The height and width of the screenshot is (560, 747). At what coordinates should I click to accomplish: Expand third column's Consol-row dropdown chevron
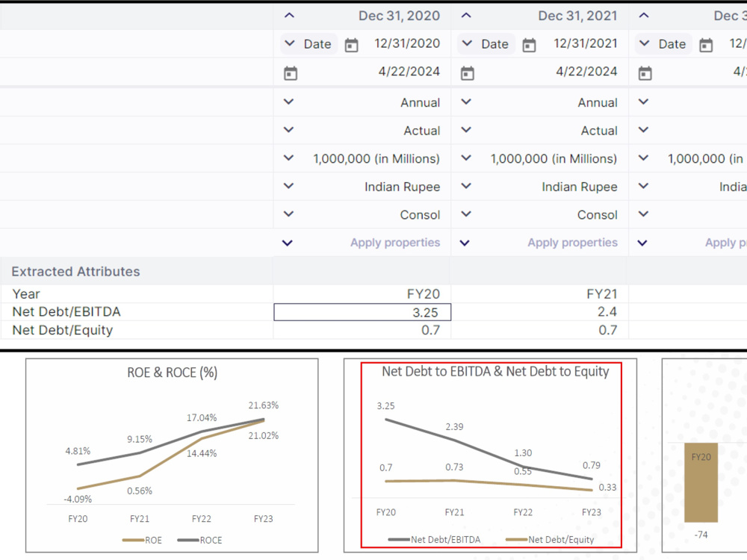point(644,214)
